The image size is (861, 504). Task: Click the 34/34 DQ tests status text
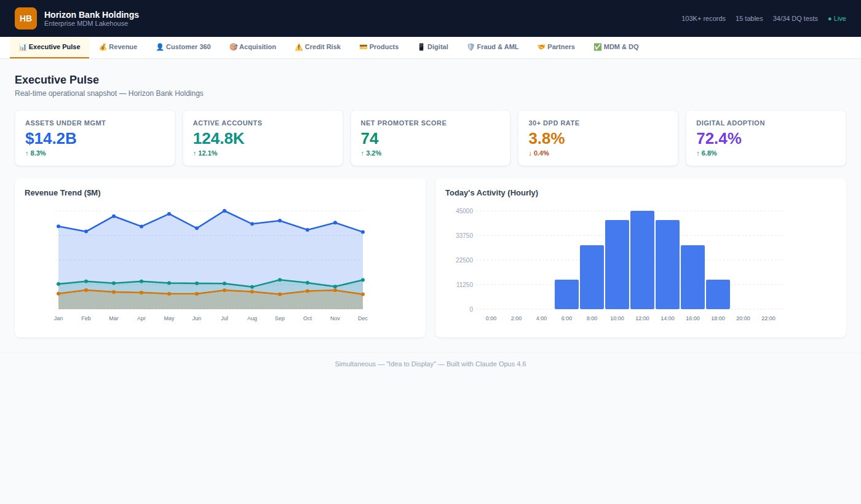[x=795, y=18]
